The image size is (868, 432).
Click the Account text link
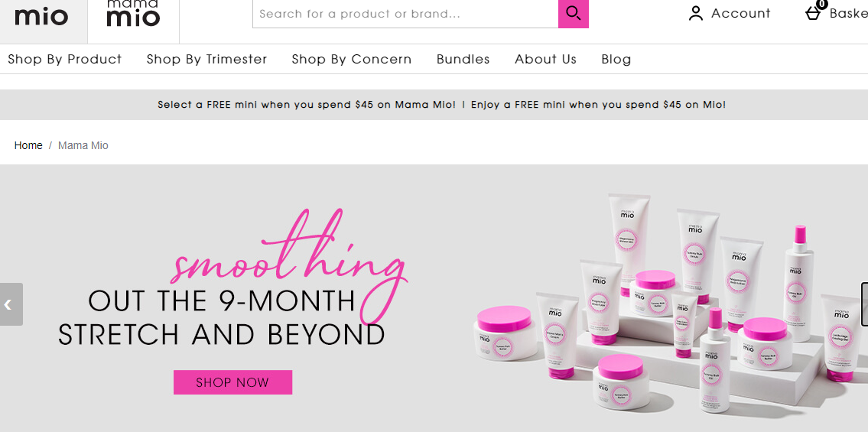click(x=741, y=13)
